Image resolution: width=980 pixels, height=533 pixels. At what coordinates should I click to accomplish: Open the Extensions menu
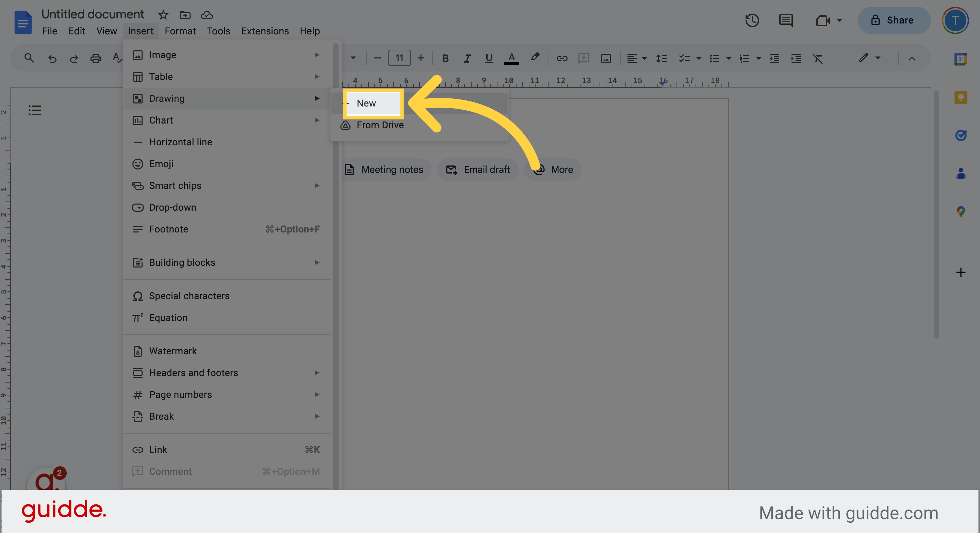pos(265,31)
